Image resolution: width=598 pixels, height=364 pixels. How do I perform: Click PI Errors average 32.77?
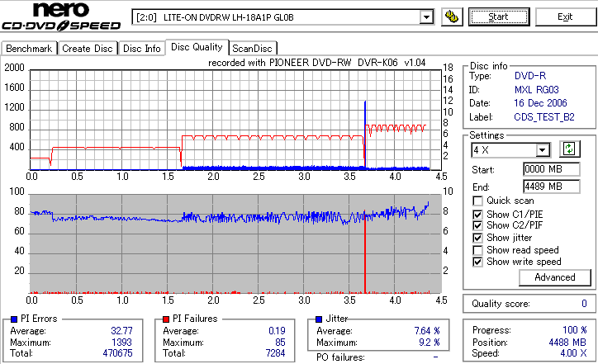(x=121, y=331)
